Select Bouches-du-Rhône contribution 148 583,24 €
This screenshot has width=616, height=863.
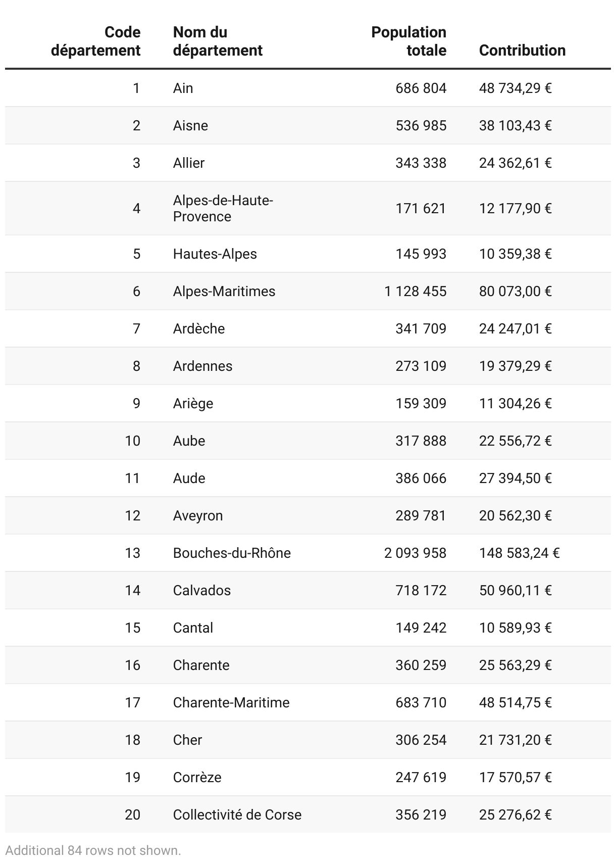[x=519, y=553]
